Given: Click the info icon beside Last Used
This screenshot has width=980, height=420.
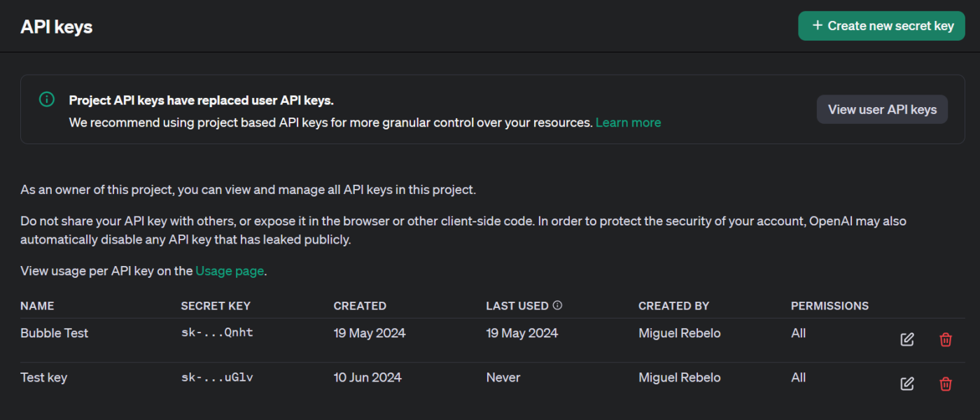Looking at the screenshot, I should (558, 305).
